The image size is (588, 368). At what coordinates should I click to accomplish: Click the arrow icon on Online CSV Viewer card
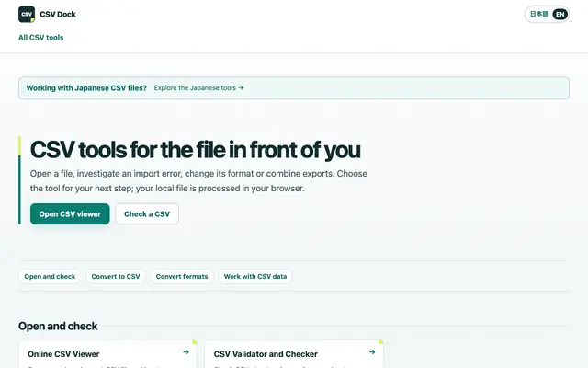point(186,352)
